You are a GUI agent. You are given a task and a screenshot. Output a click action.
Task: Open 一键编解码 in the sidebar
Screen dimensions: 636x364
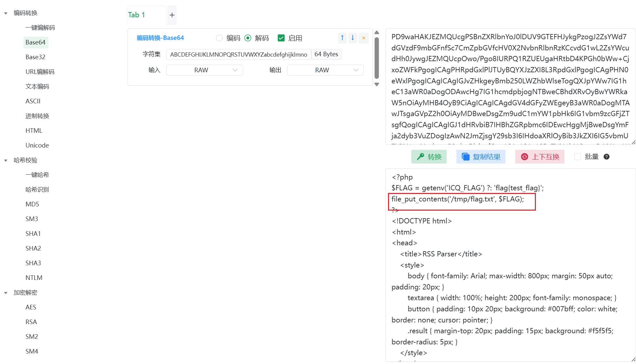(x=40, y=28)
